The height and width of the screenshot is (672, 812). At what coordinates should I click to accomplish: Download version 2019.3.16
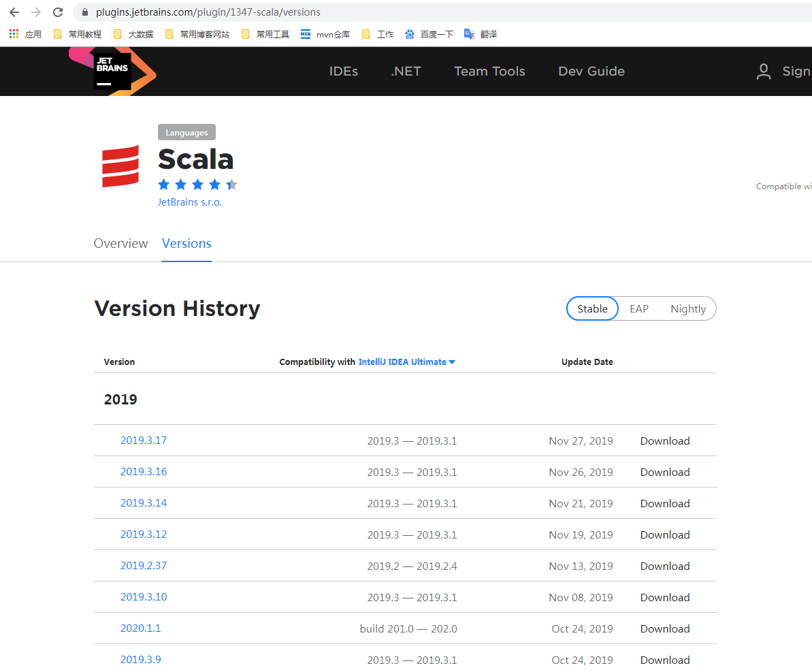(x=665, y=472)
